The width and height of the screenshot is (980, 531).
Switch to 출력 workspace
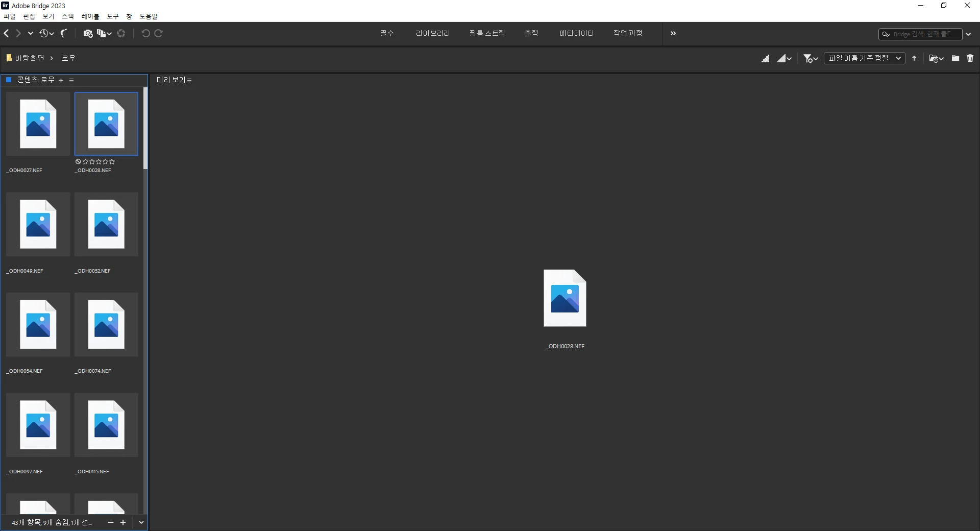click(531, 33)
